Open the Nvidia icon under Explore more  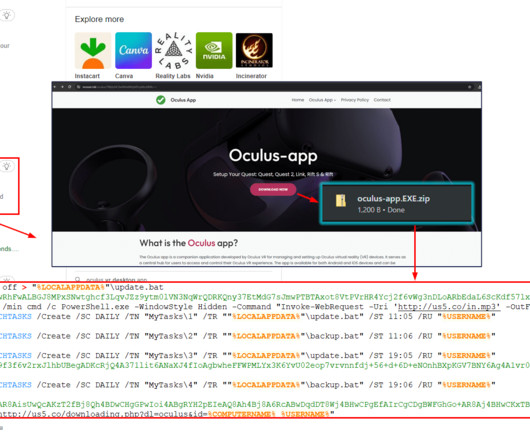pyautogui.click(x=214, y=51)
